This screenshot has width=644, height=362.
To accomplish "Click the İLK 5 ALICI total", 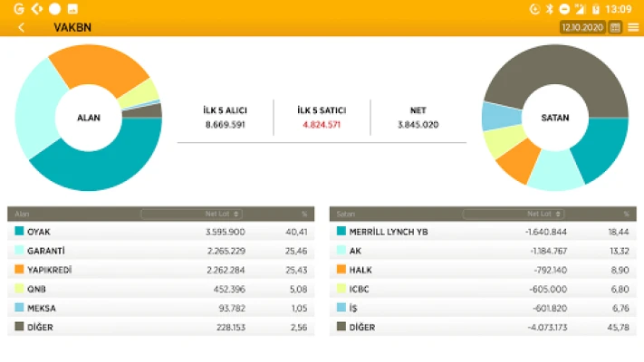I will coord(225,124).
